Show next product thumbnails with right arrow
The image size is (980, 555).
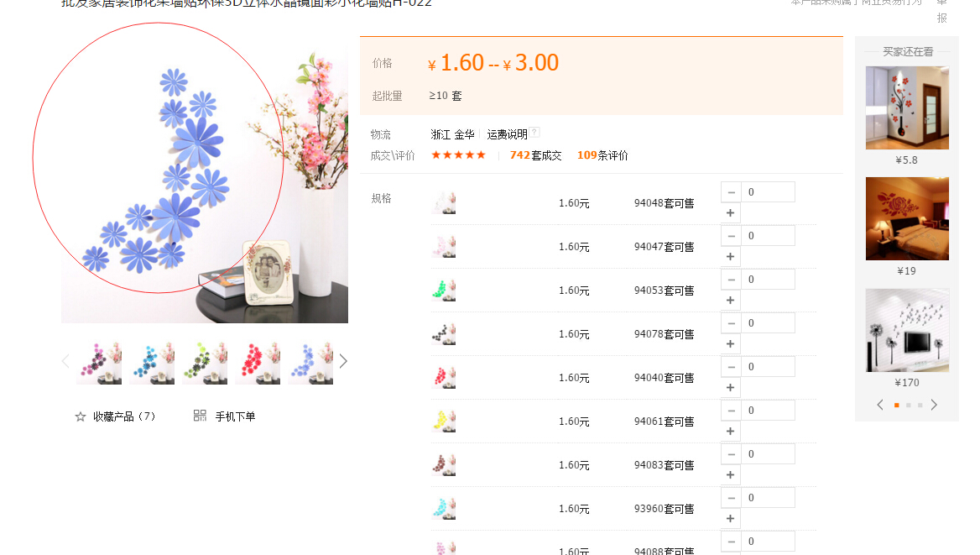point(343,361)
